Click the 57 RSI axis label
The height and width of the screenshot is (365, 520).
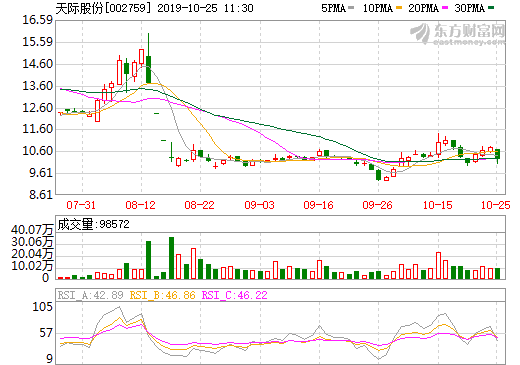(46, 333)
